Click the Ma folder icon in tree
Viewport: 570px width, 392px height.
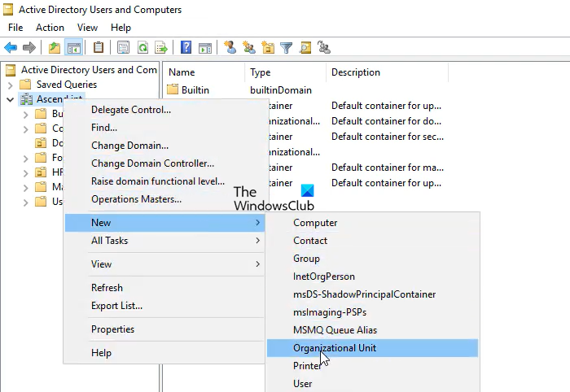pyautogui.click(x=41, y=187)
